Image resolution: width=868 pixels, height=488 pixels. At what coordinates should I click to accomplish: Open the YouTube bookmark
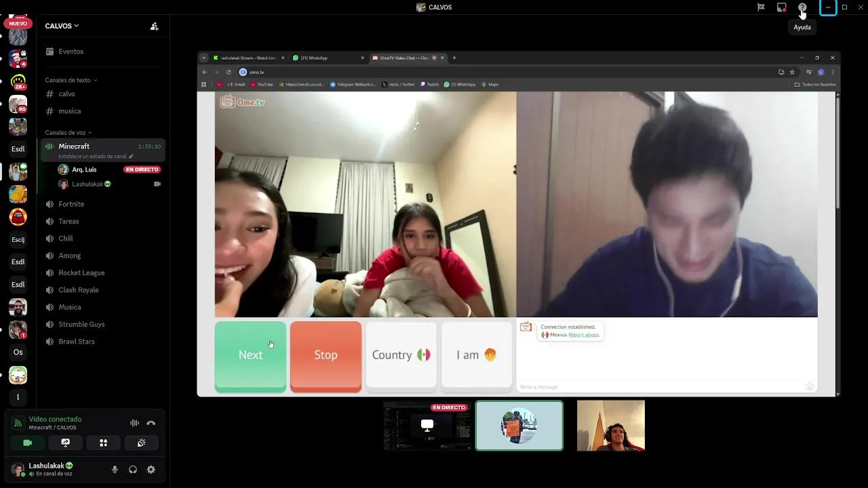click(262, 85)
